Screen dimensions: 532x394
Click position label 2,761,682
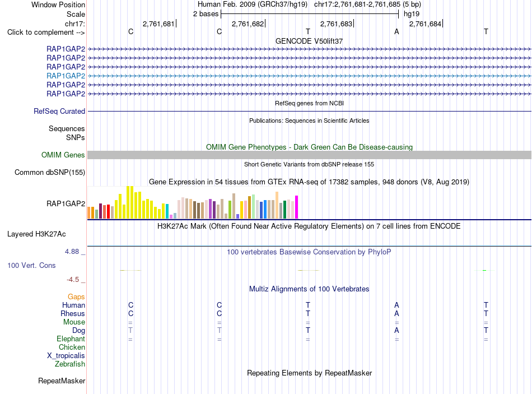click(x=248, y=24)
